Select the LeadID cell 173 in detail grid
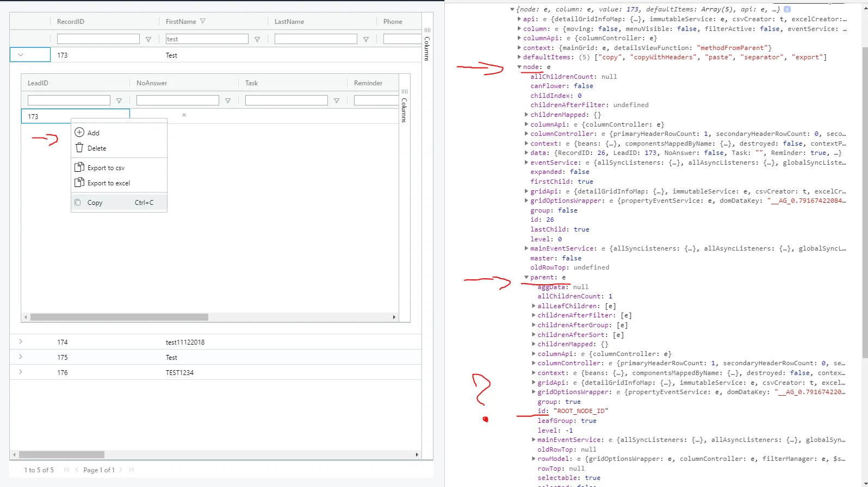The height and width of the screenshot is (487, 868). click(76, 116)
